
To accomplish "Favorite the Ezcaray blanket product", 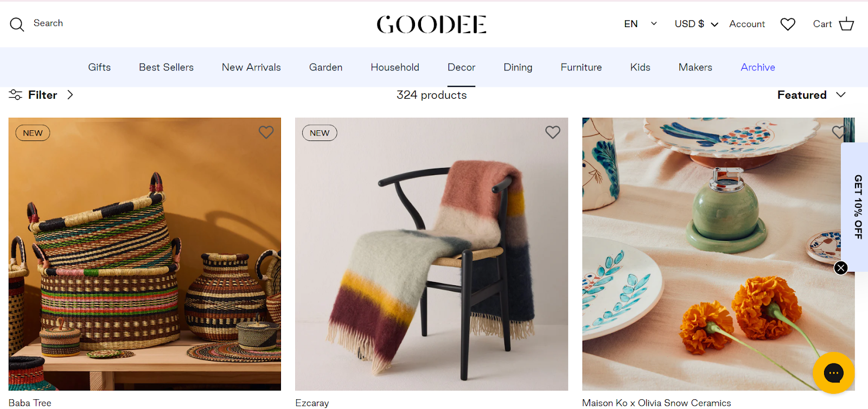I will pyautogui.click(x=553, y=132).
